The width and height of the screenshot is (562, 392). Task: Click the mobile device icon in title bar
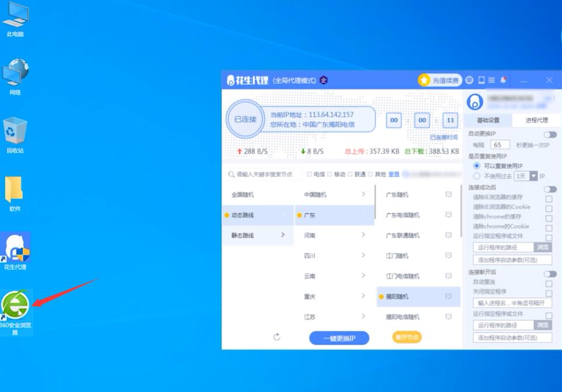[481, 80]
